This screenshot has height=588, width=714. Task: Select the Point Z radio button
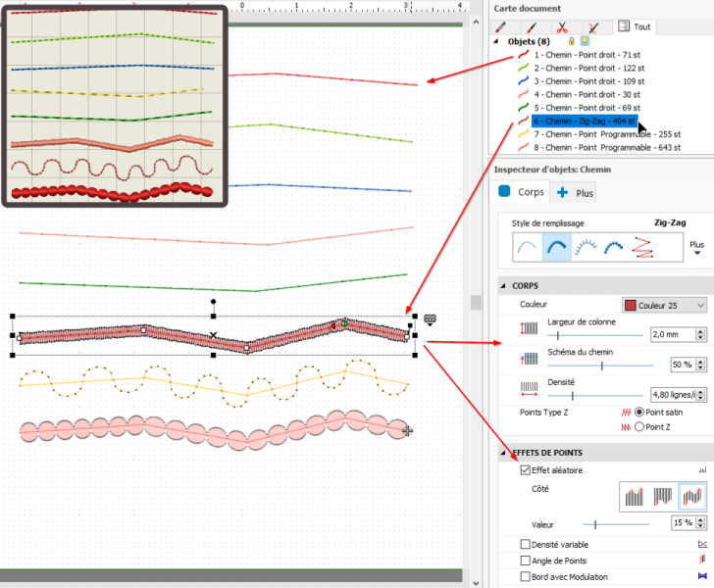click(x=639, y=426)
